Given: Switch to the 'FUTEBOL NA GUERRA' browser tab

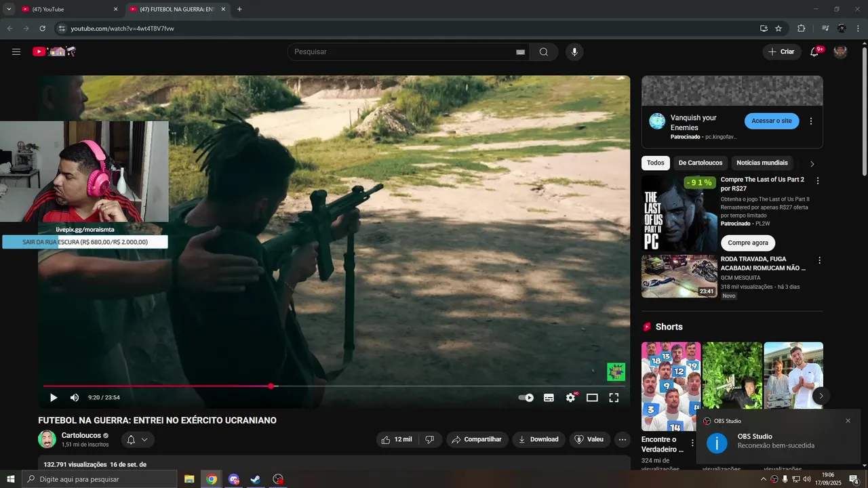Looking at the screenshot, I should tap(178, 9).
